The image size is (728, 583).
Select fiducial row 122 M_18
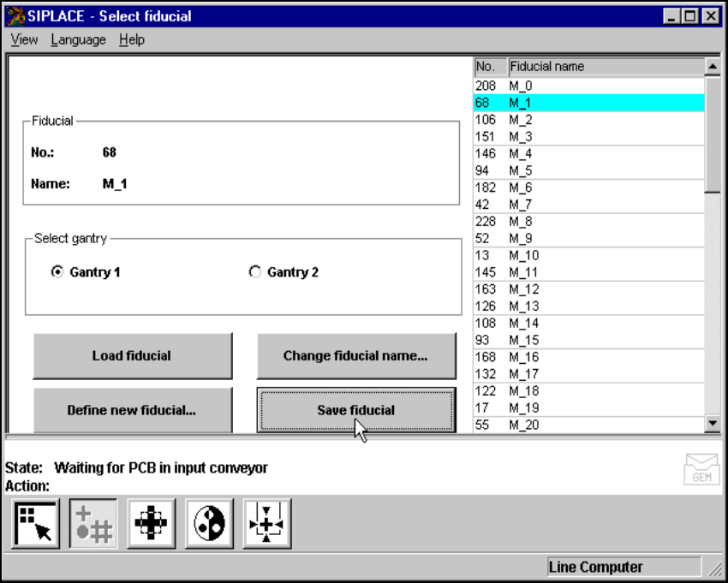pyautogui.click(x=588, y=391)
